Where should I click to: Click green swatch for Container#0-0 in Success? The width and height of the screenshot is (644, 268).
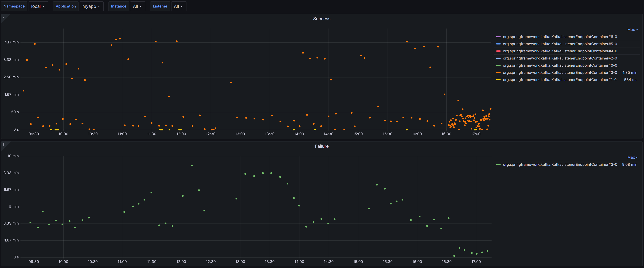pyautogui.click(x=498, y=65)
